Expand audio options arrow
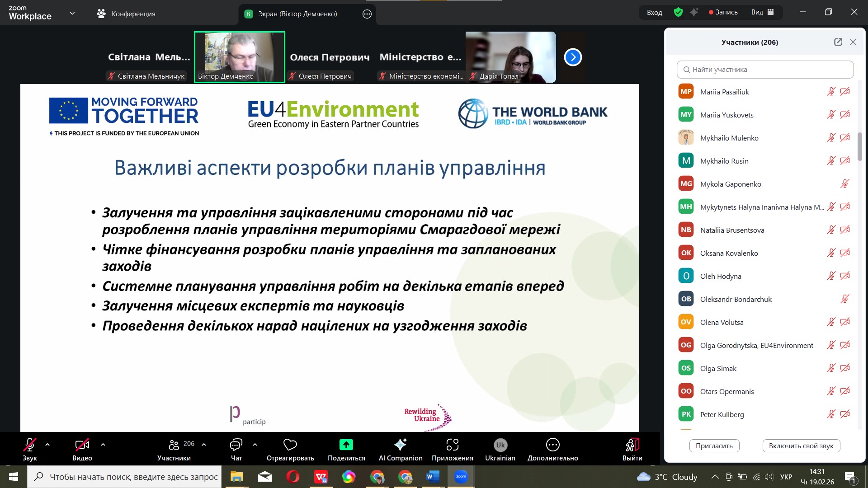Image resolution: width=868 pixels, height=488 pixels. [x=47, y=445]
